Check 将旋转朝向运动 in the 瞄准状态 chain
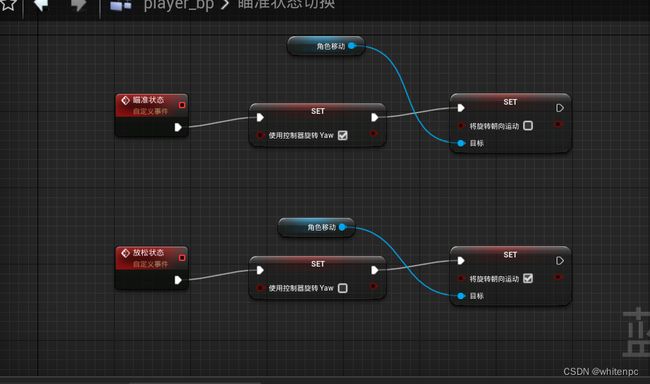Image resolution: width=650 pixels, height=384 pixels. pyautogui.click(x=528, y=126)
